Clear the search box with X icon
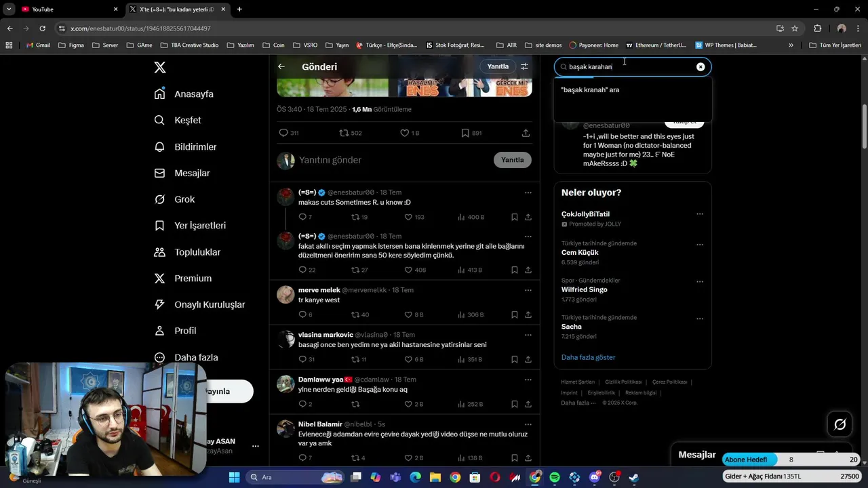868x488 pixels. (701, 66)
